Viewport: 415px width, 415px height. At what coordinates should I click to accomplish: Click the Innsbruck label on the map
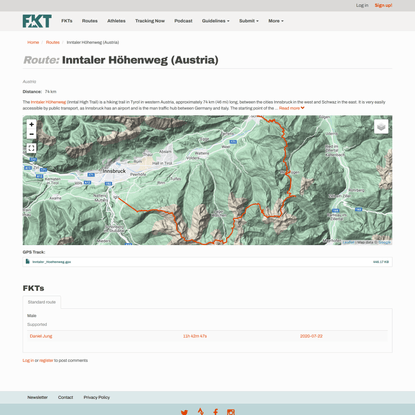coord(114,171)
